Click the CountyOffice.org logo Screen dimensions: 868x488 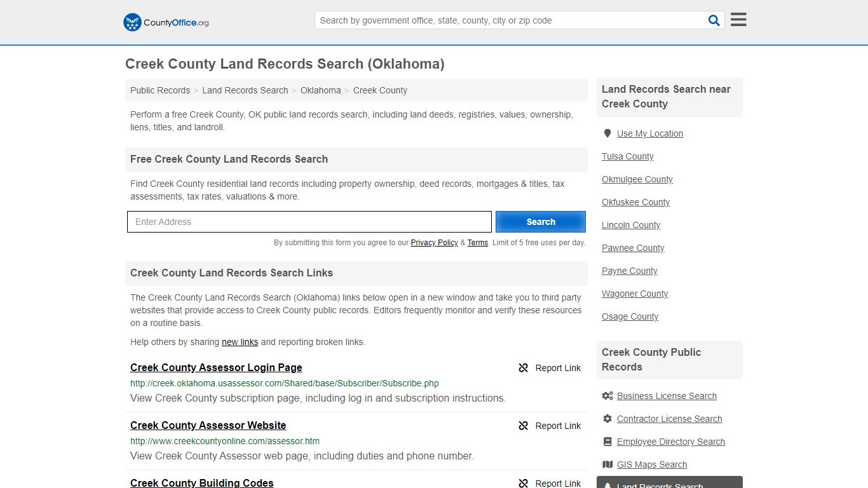[166, 22]
